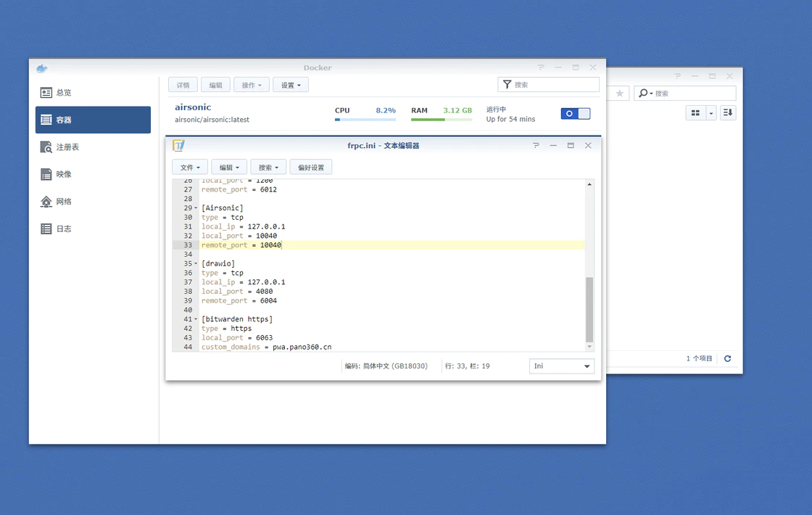Open the 总览 overview section in Docker

point(64,93)
